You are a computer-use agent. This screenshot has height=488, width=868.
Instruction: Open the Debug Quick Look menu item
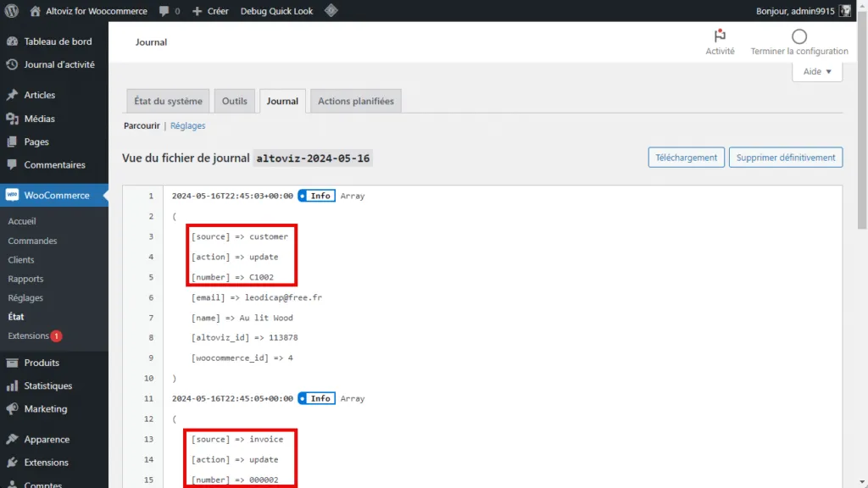point(277,11)
